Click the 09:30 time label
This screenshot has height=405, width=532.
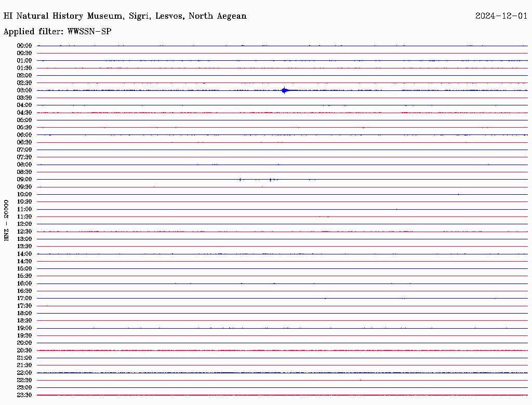click(x=24, y=187)
